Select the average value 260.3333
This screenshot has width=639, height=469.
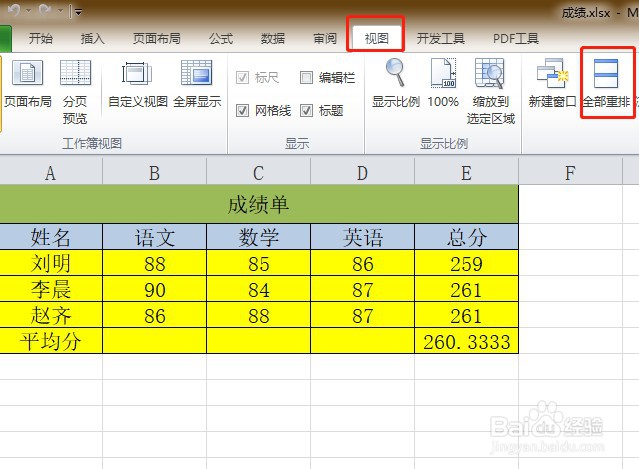[x=466, y=341]
